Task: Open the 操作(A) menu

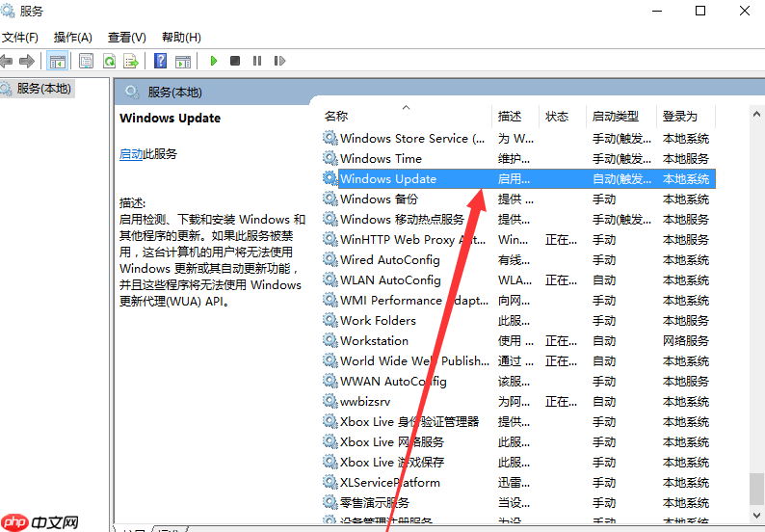Action: 72,37
